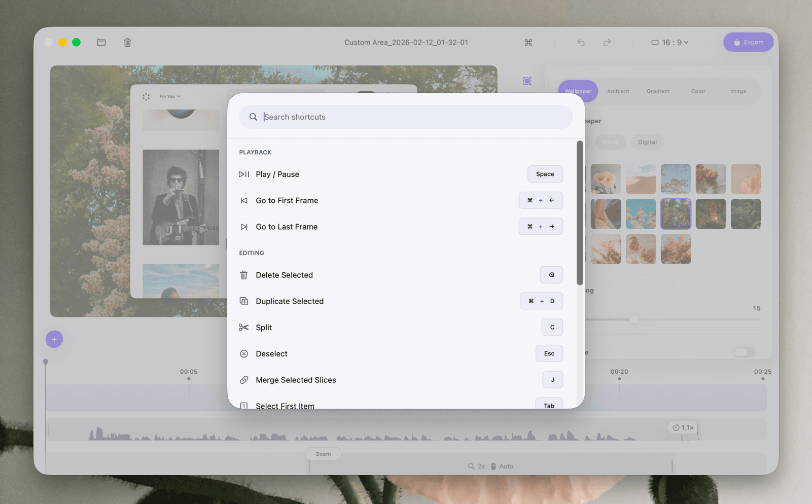Viewport: 812px width, 504px height.
Task: Click the redo arrow icon
Action: pyautogui.click(x=607, y=42)
